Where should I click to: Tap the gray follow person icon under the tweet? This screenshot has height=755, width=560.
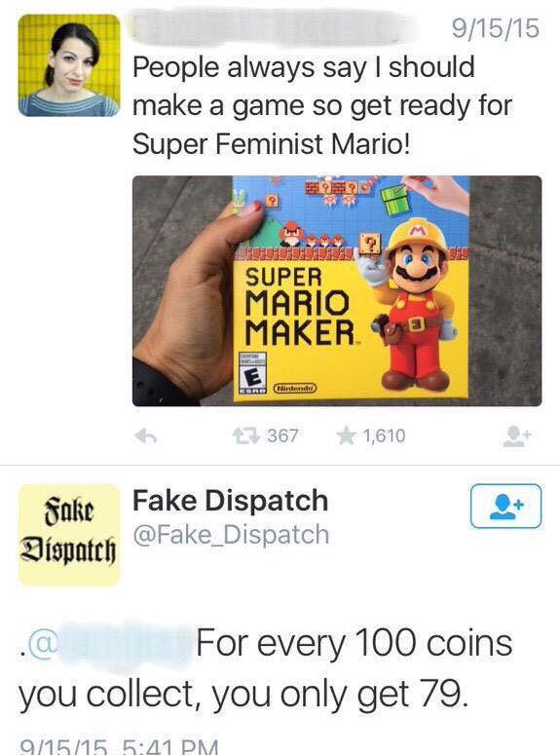pos(517,436)
